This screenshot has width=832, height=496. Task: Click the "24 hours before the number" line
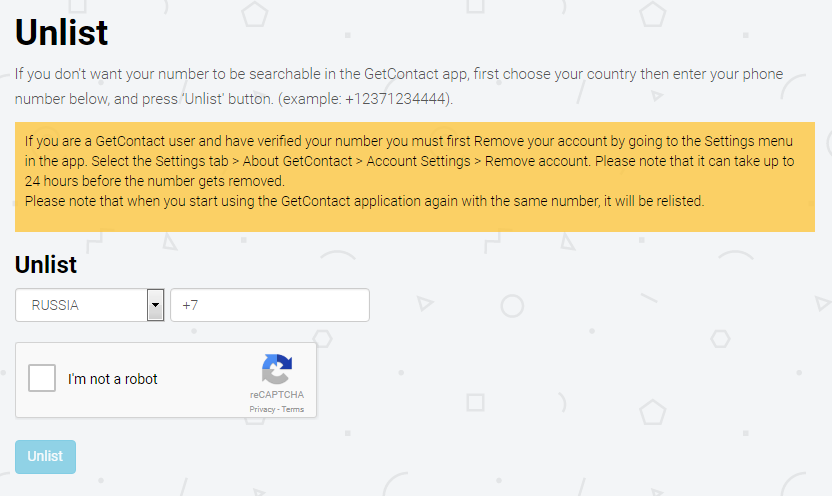155,181
